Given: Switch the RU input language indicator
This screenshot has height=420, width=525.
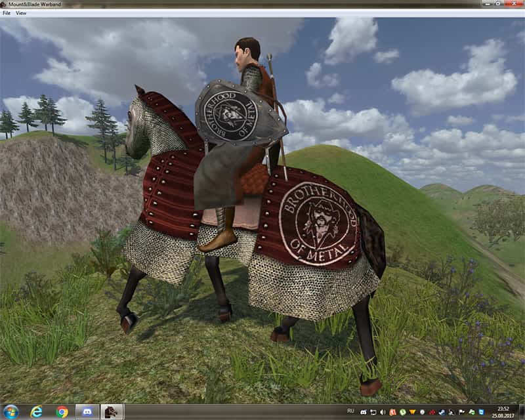Looking at the screenshot, I should tap(350, 411).
